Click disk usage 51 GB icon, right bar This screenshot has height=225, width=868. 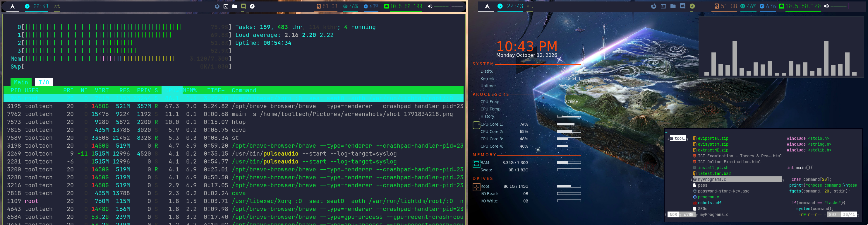click(x=716, y=6)
